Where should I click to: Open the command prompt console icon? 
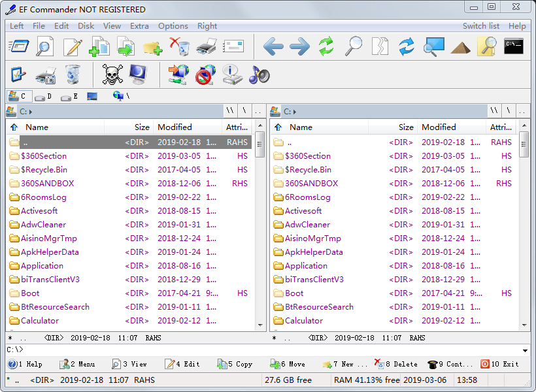pyautogui.click(x=513, y=46)
